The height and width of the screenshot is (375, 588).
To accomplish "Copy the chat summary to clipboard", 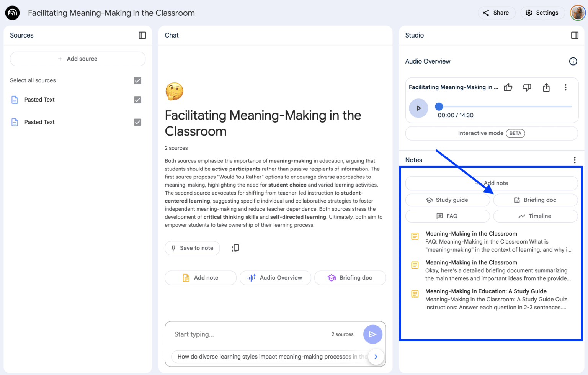I will [x=235, y=248].
